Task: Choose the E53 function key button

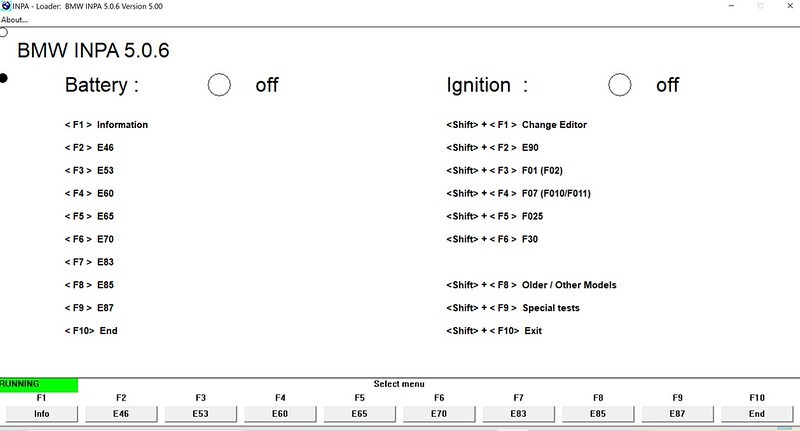Action: coord(201,414)
